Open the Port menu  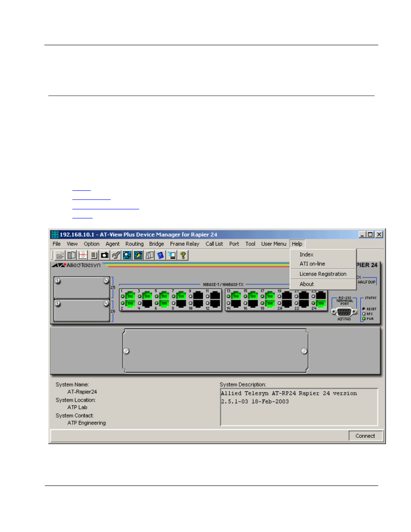[x=234, y=244]
